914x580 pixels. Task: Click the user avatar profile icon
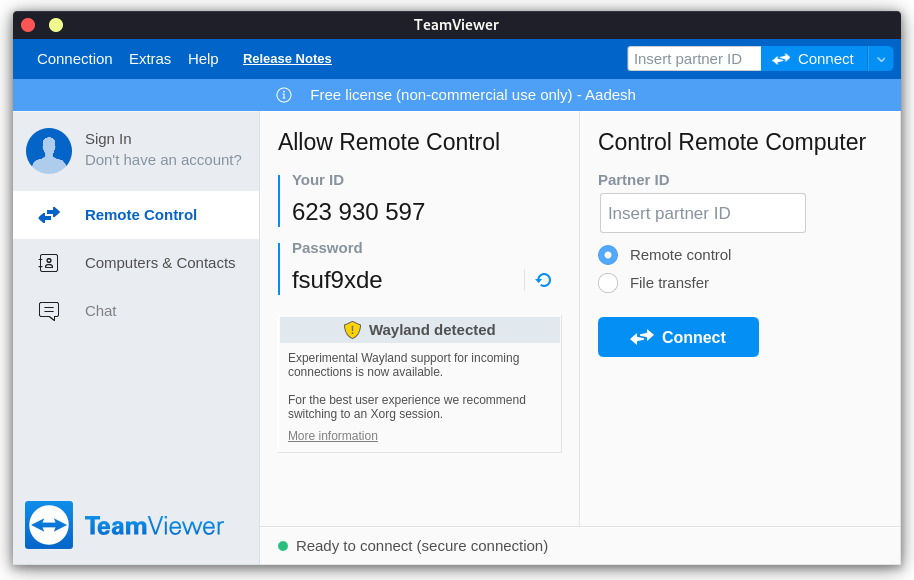coord(49,151)
